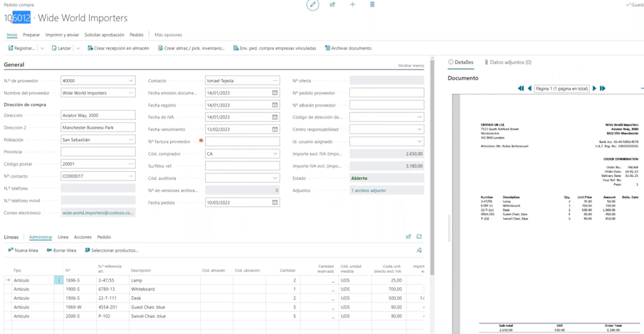Viewport: 644px width, 334px height.
Task: Click Mostrar menos in General section
Action: point(411,65)
